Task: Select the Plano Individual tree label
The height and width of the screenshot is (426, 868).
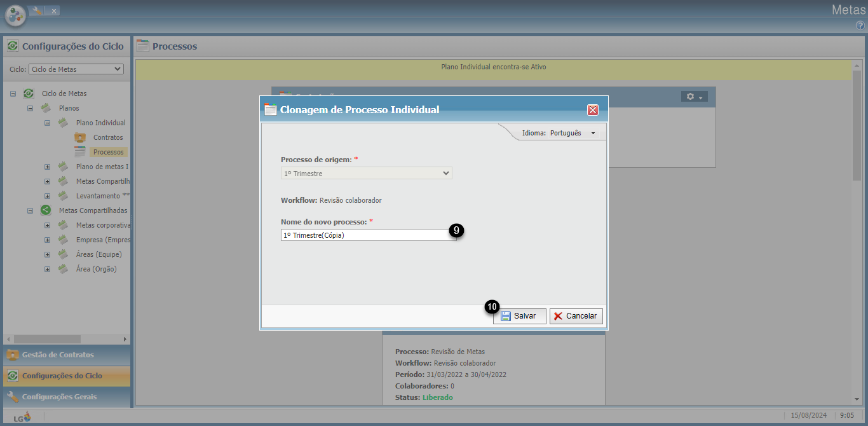Action: coord(101,123)
